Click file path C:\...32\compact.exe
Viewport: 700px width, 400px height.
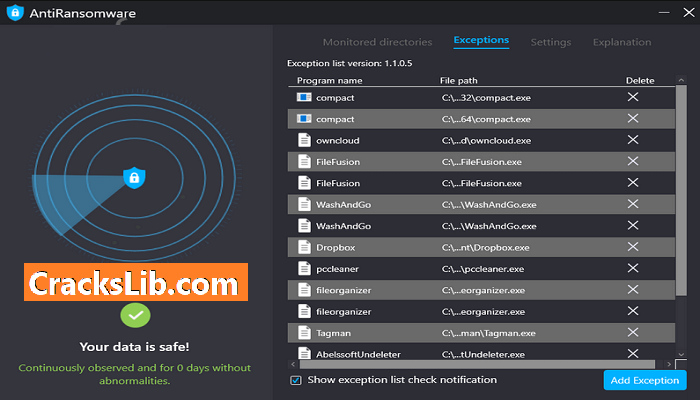(486, 97)
